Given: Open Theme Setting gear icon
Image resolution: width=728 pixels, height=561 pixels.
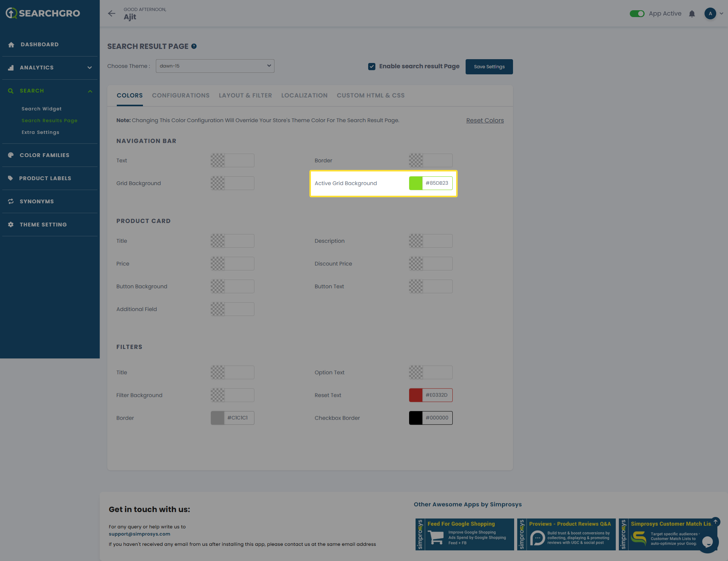Looking at the screenshot, I should (11, 225).
